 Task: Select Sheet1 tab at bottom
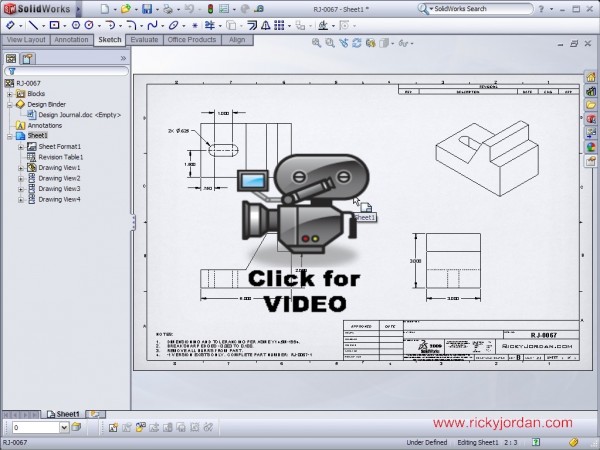coord(67,413)
